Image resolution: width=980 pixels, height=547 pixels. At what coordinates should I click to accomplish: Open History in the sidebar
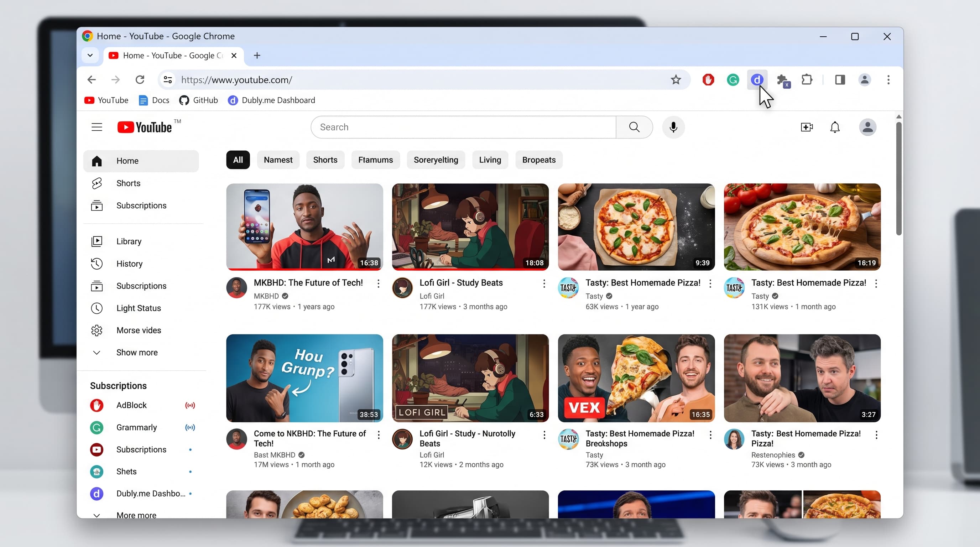point(141,264)
